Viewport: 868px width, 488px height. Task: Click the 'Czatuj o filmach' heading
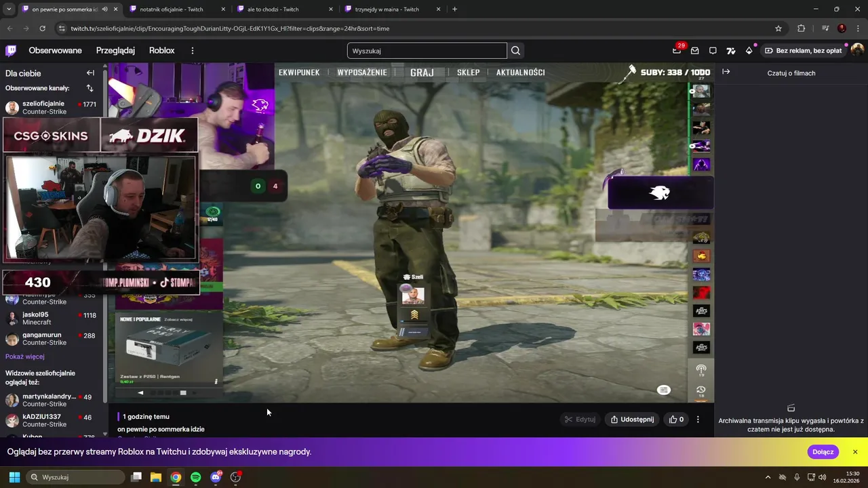[x=791, y=73]
